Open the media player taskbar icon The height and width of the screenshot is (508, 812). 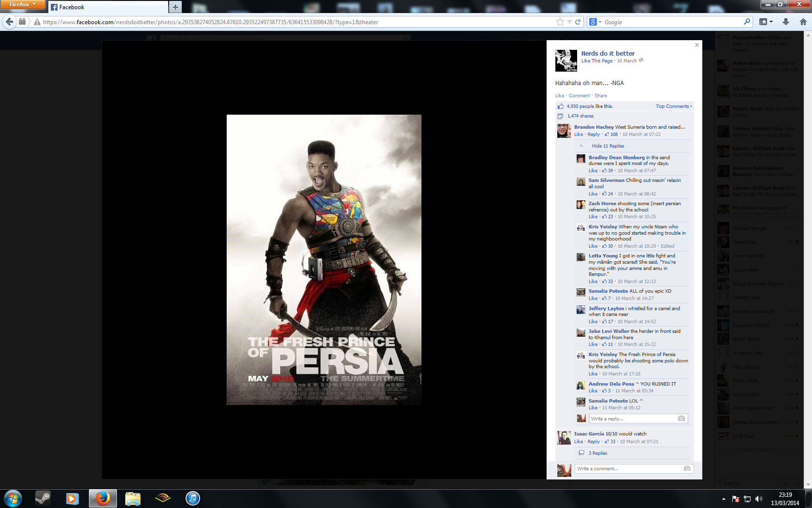(x=72, y=498)
